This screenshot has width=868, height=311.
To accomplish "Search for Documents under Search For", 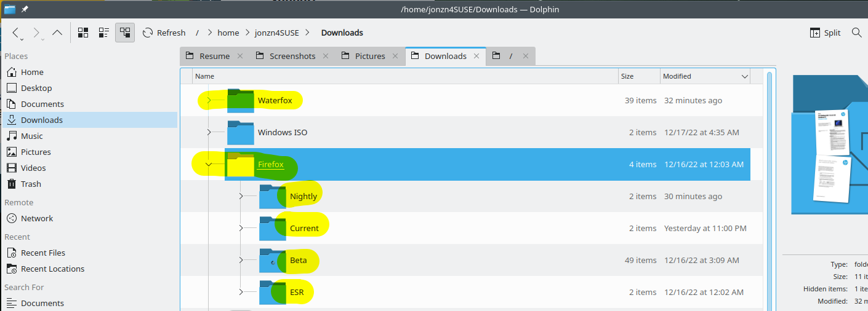I will (x=89, y=303).
